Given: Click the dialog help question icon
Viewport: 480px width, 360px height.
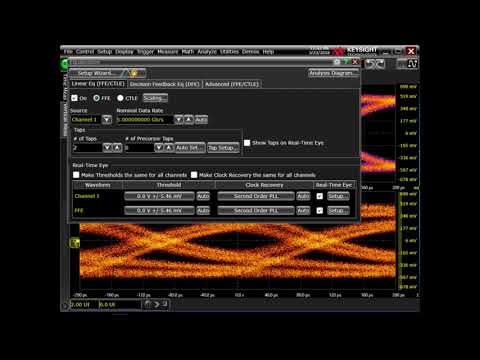Looking at the screenshot, I should click(346, 62).
